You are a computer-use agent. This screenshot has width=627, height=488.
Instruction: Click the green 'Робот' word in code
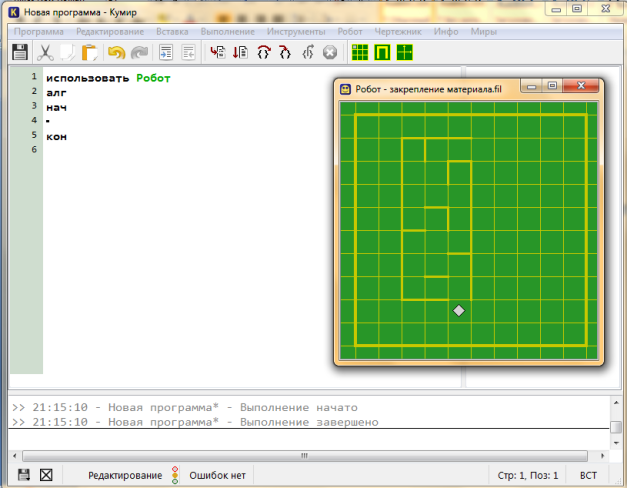pos(153,78)
